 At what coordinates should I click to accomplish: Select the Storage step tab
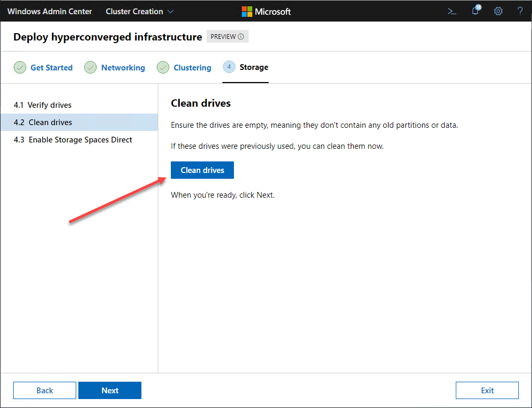point(254,67)
